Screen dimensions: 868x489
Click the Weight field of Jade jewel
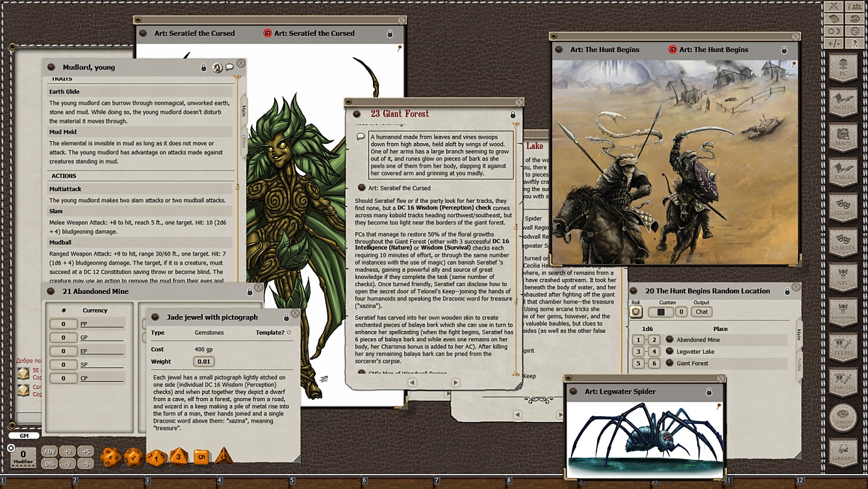204,362
